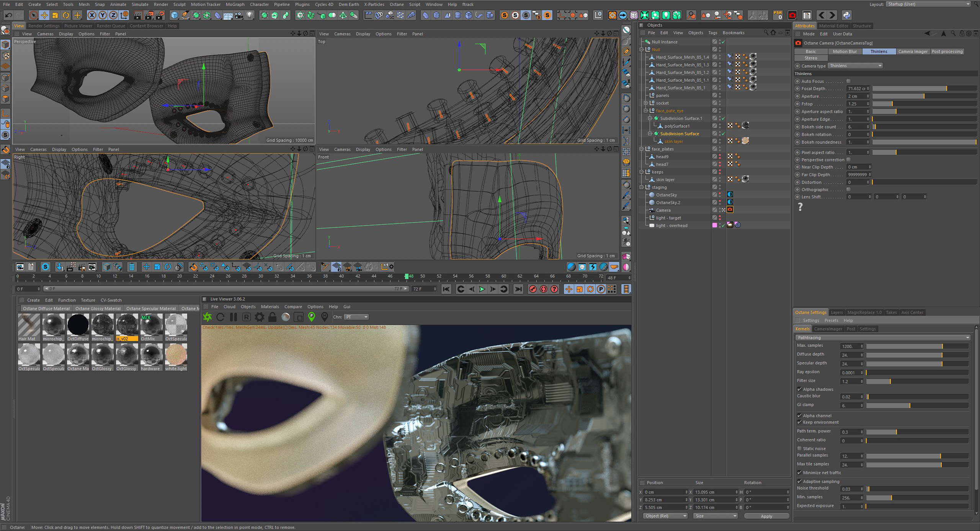This screenshot has width=980, height=531.
Task: Adjust the Focal Depth slider
Action: tap(924, 88)
